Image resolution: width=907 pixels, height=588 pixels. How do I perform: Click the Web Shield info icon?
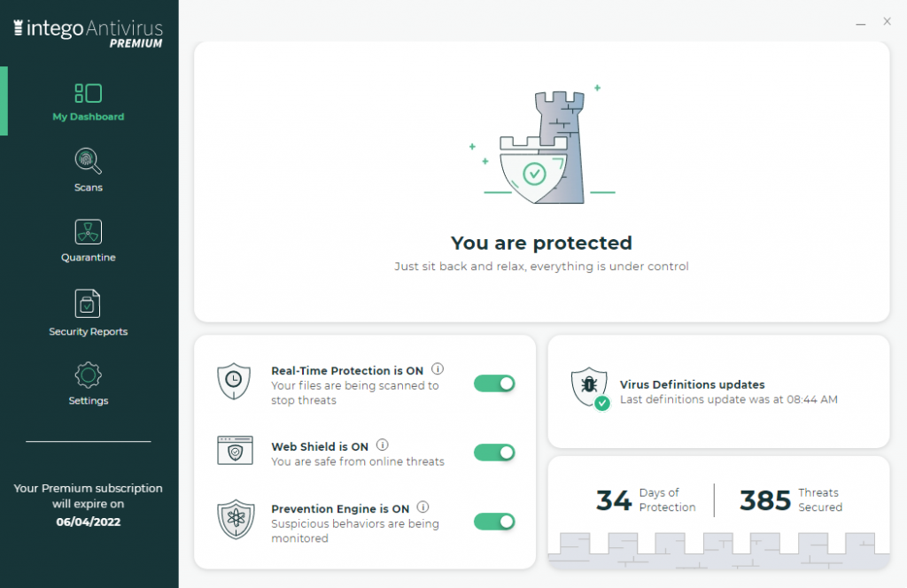point(382,445)
